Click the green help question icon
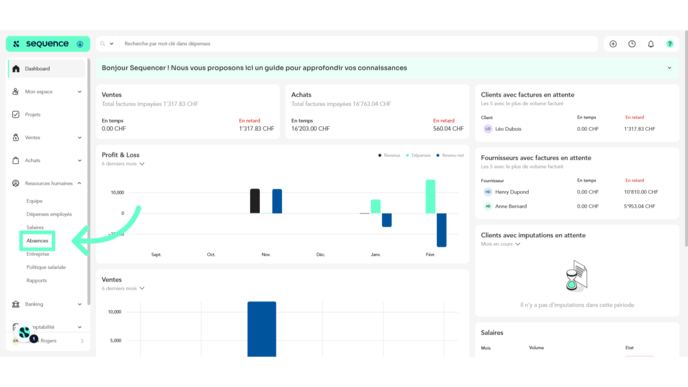 (x=670, y=44)
